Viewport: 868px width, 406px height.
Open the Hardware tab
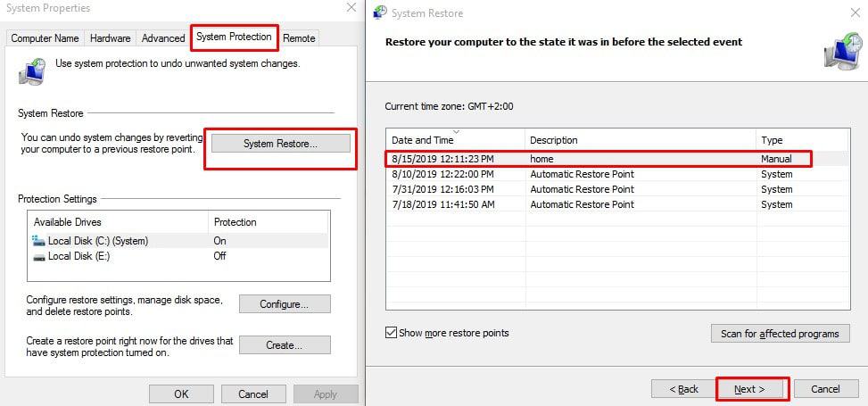111,38
